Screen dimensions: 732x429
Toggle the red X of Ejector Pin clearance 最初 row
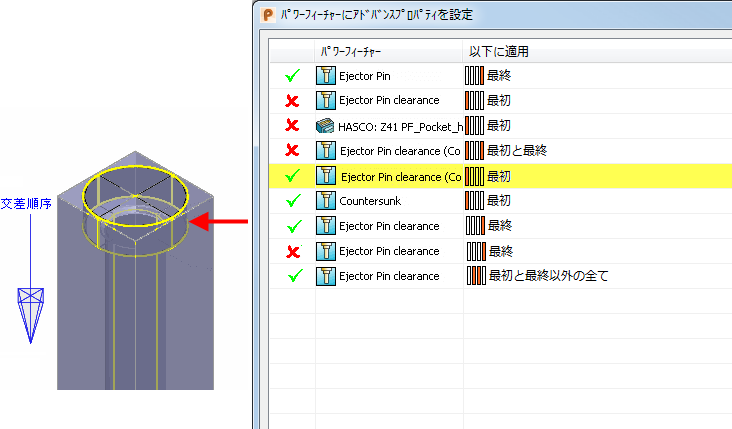(x=292, y=100)
